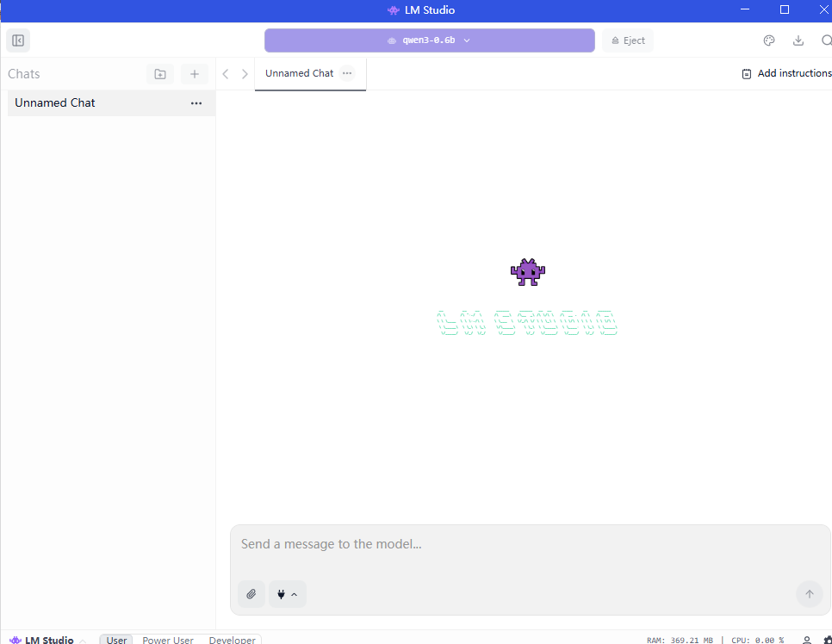This screenshot has width=832, height=644.
Task: Maximize the LM Studio window
Action: [785, 9]
